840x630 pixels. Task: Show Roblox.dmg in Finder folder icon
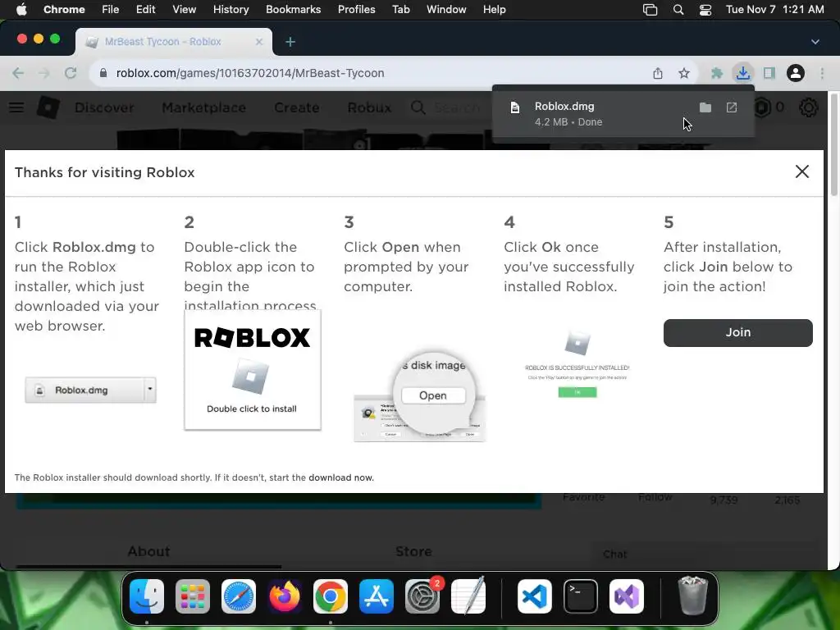pyautogui.click(x=705, y=107)
